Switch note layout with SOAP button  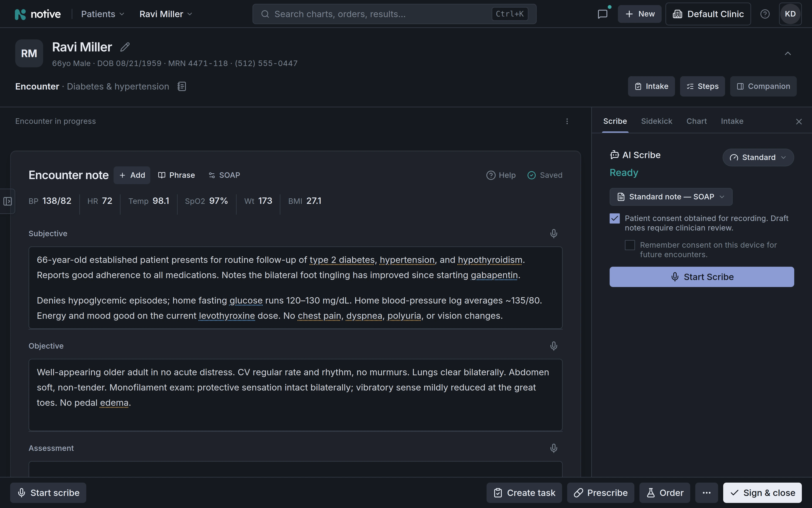click(225, 175)
